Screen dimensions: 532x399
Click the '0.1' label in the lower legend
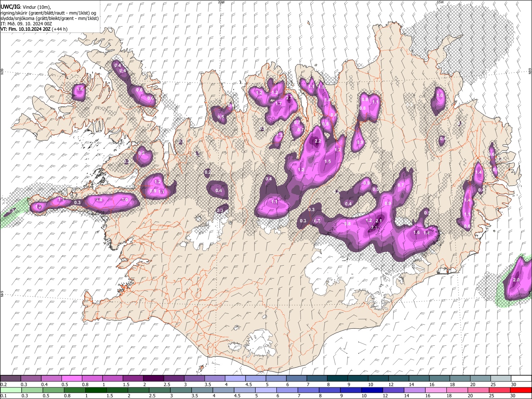[3, 396]
